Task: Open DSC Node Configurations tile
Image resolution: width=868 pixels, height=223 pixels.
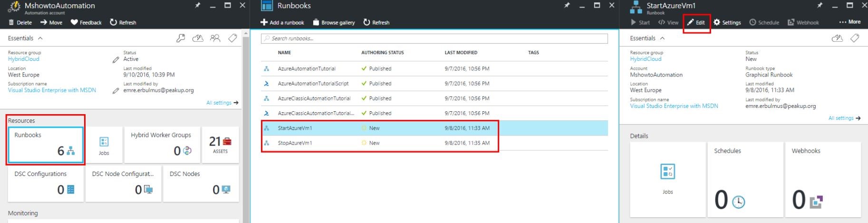Action: tap(123, 184)
